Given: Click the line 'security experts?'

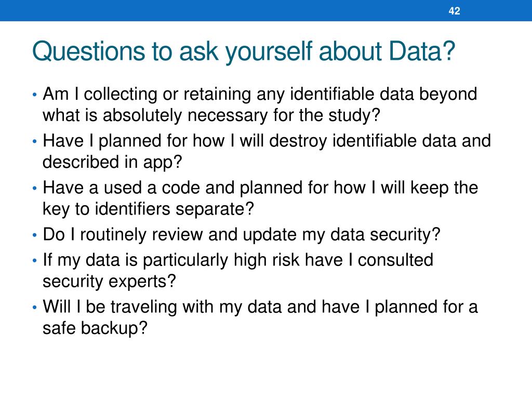Looking at the screenshot, I should (x=109, y=282).
